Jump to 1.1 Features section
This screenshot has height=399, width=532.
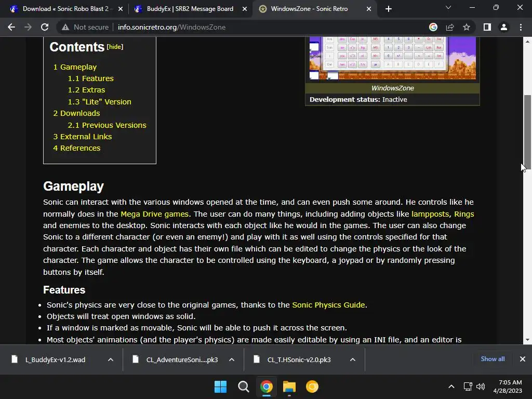coord(90,78)
